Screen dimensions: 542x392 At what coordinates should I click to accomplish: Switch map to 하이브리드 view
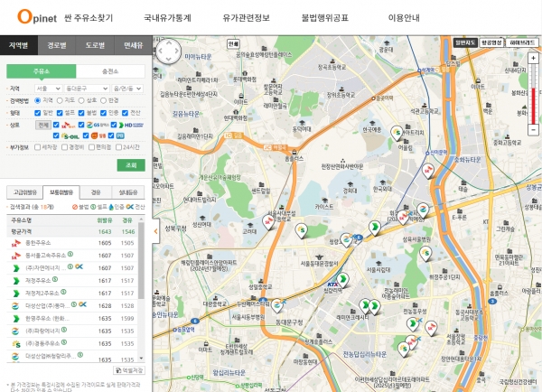click(x=522, y=42)
